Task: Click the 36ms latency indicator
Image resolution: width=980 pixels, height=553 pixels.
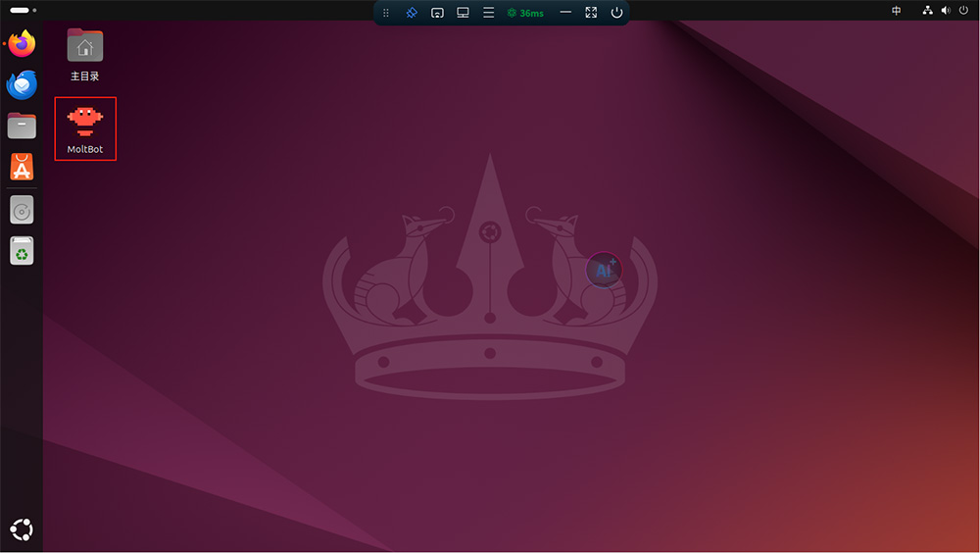Action: coord(525,13)
